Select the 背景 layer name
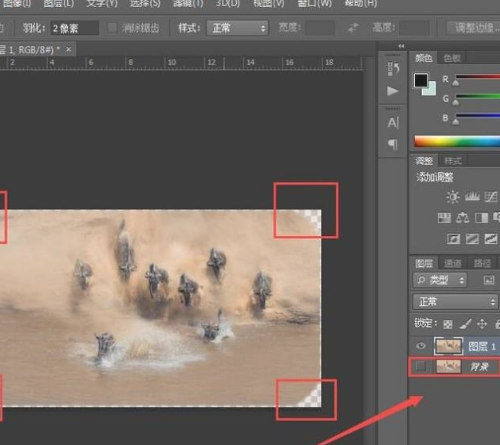Image resolution: width=500 pixels, height=445 pixels. click(479, 367)
